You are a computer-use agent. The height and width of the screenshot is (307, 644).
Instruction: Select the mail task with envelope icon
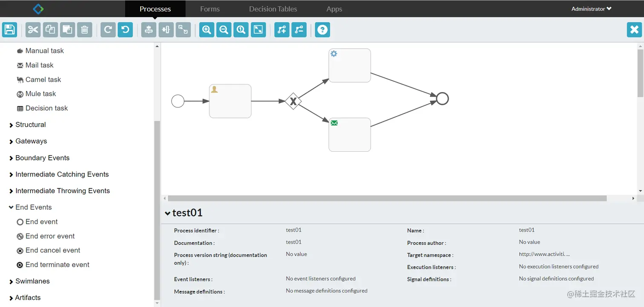coord(350,135)
